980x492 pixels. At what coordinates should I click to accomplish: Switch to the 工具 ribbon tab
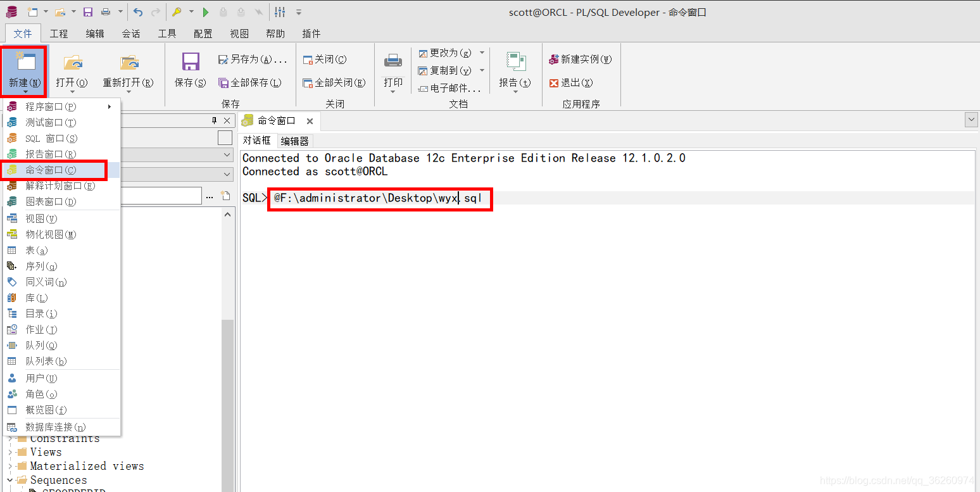pos(167,34)
